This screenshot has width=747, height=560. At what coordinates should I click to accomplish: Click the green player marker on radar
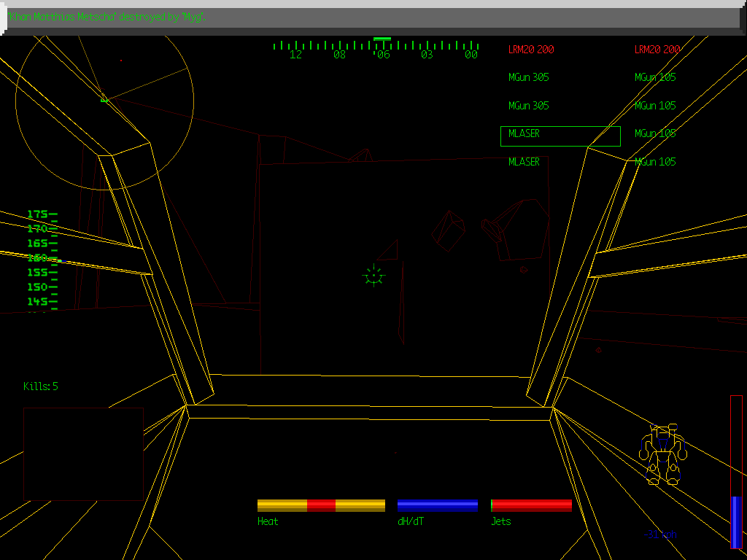104,99
